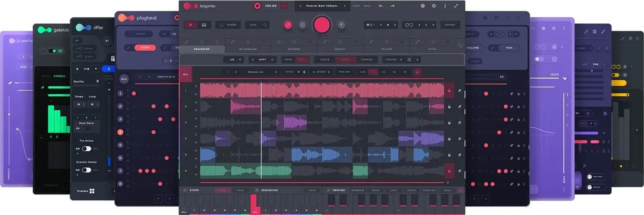Switch to keyboard mode piano icon

click(x=204, y=25)
